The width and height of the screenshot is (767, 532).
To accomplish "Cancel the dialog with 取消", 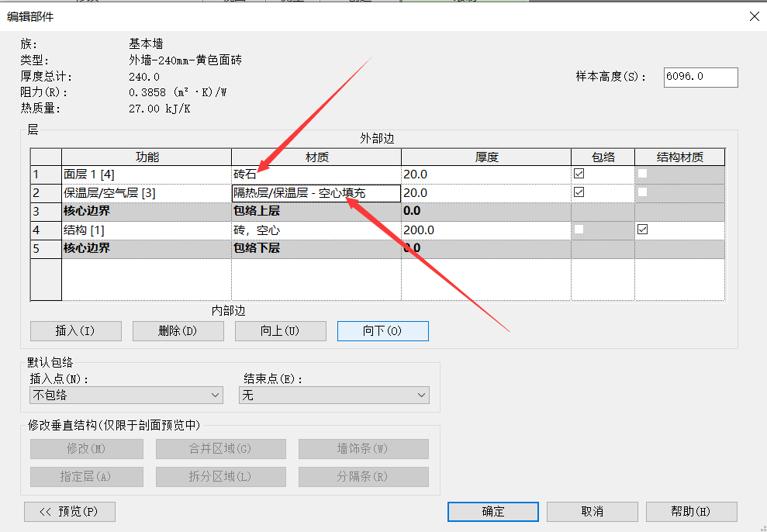I will click(x=592, y=512).
